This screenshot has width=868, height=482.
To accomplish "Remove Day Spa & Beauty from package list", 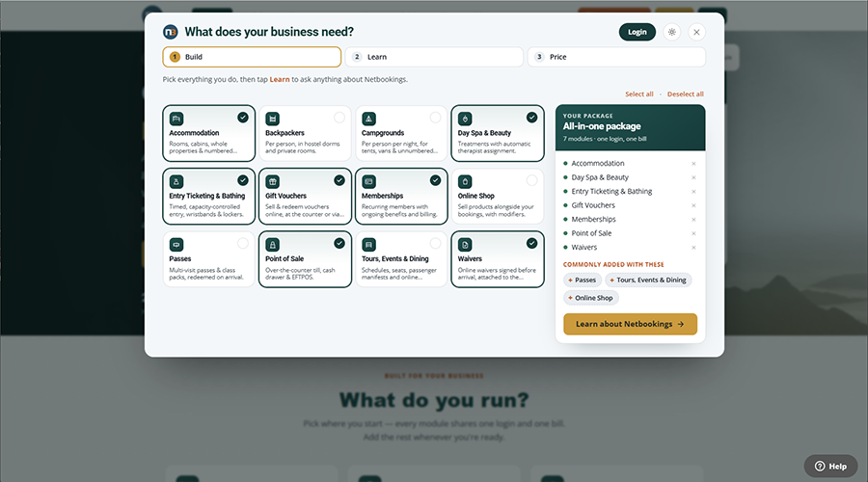I will (693, 177).
